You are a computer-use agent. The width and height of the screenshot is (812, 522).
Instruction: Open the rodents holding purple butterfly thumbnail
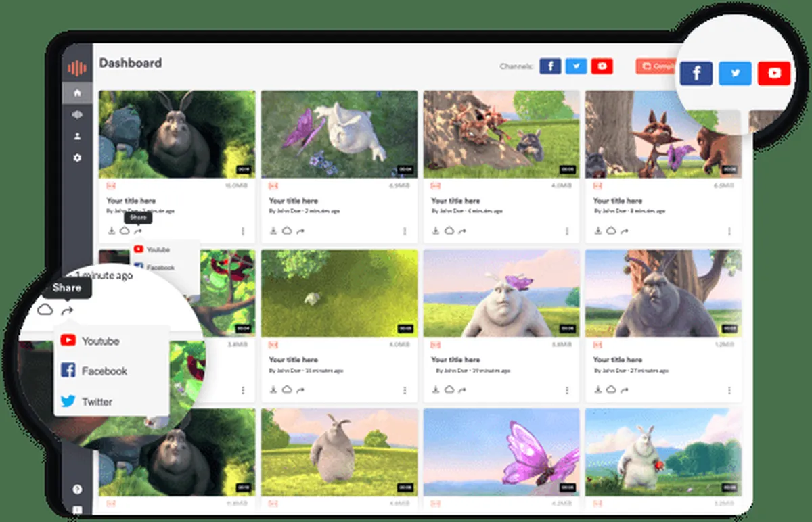click(x=664, y=135)
